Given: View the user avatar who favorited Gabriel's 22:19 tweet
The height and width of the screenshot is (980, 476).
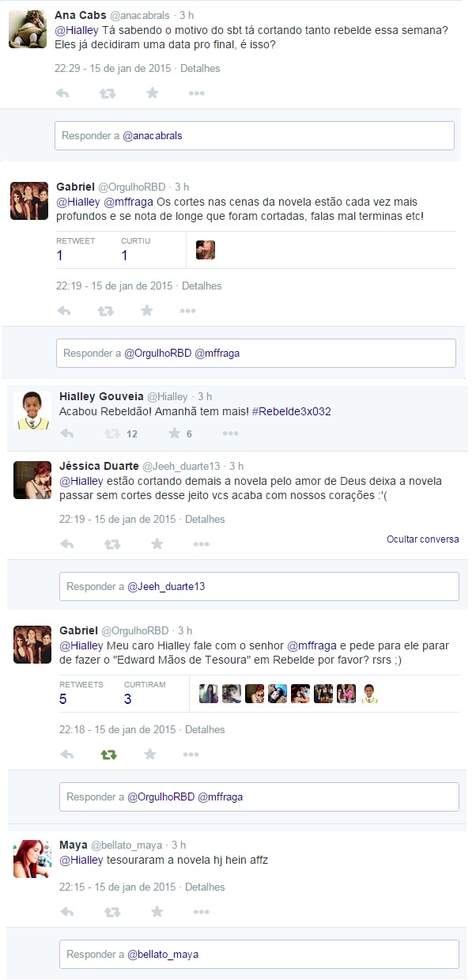Looking at the screenshot, I should coord(206,250).
